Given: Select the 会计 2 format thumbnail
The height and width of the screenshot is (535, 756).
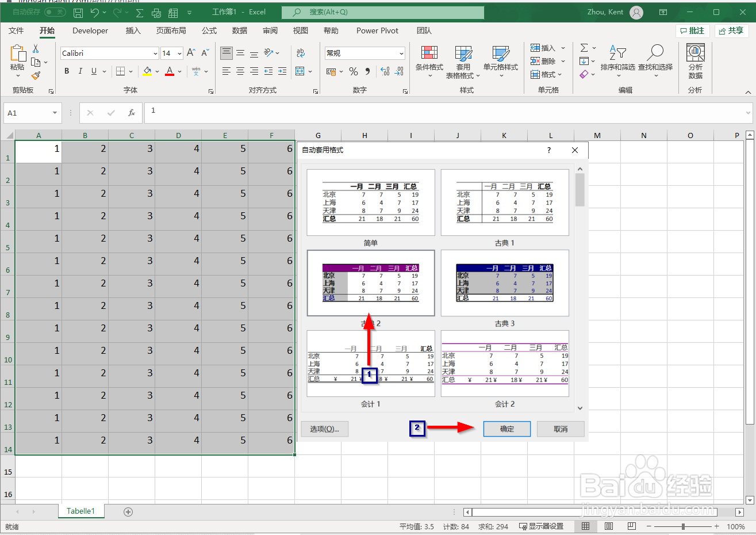Looking at the screenshot, I should click(505, 364).
